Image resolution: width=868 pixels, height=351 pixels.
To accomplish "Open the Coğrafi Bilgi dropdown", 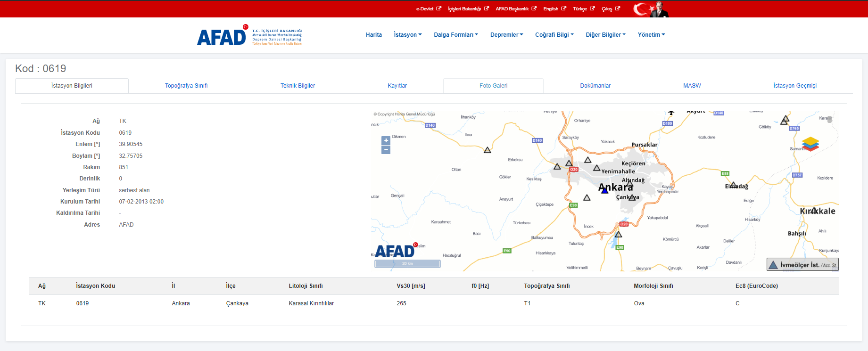I will (x=554, y=35).
